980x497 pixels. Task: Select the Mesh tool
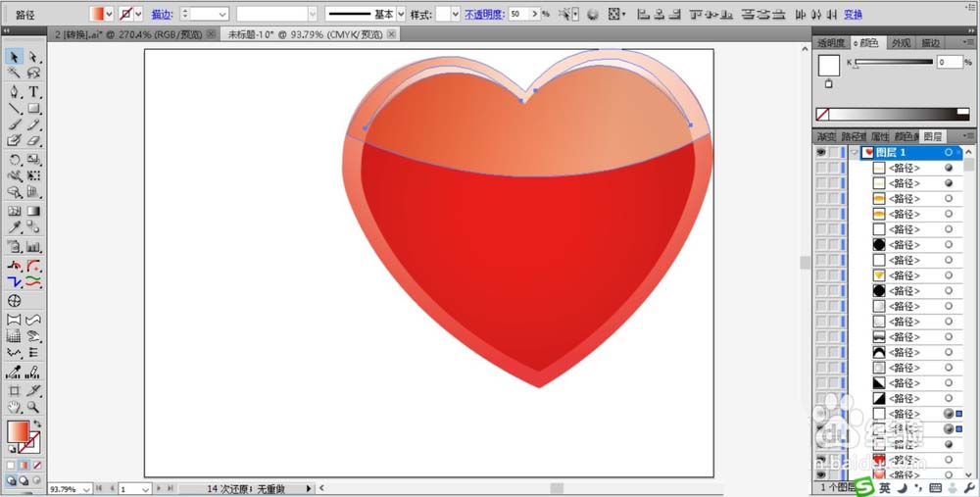tap(14, 212)
